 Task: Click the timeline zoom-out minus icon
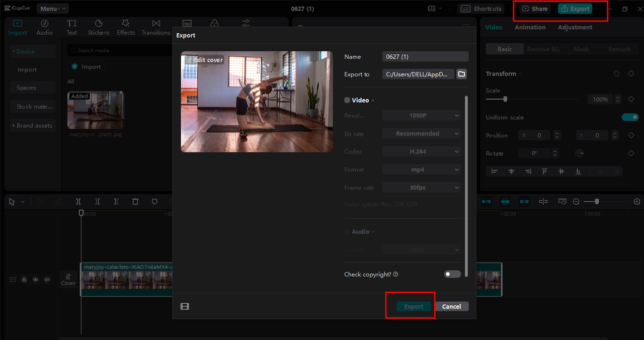pos(577,201)
